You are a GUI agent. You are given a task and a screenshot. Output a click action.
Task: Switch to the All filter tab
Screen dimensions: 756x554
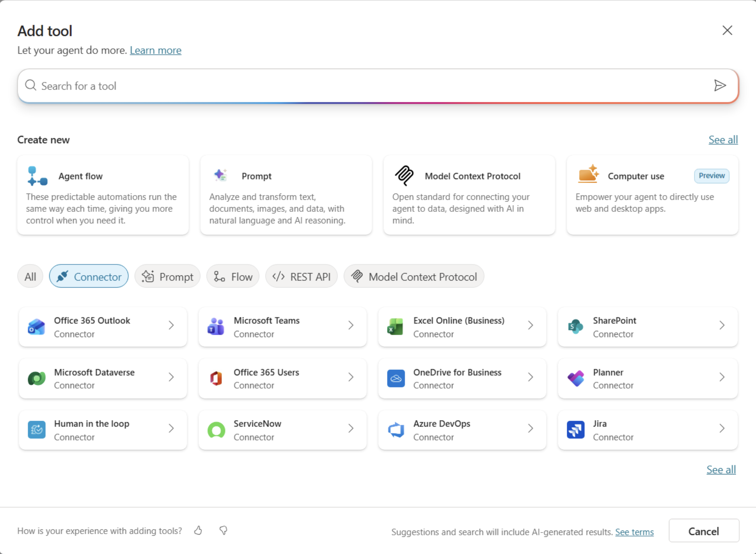(30, 277)
